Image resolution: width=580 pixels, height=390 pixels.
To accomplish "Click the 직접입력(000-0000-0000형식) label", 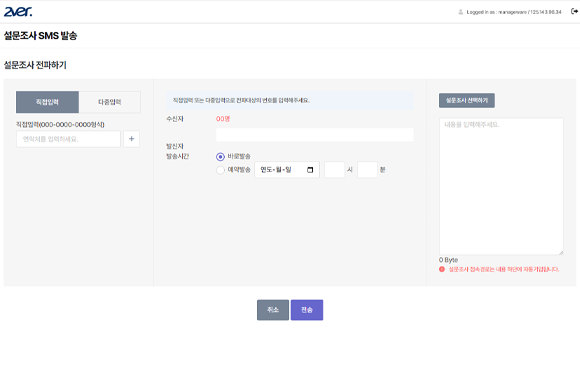I will (60, 124).
